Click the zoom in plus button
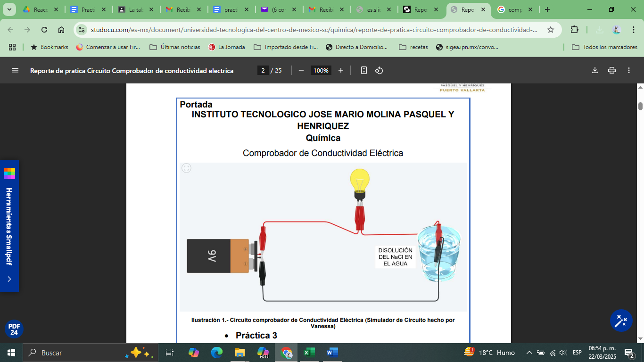This screenshot has height=362, width=644. tap(341, 70)
